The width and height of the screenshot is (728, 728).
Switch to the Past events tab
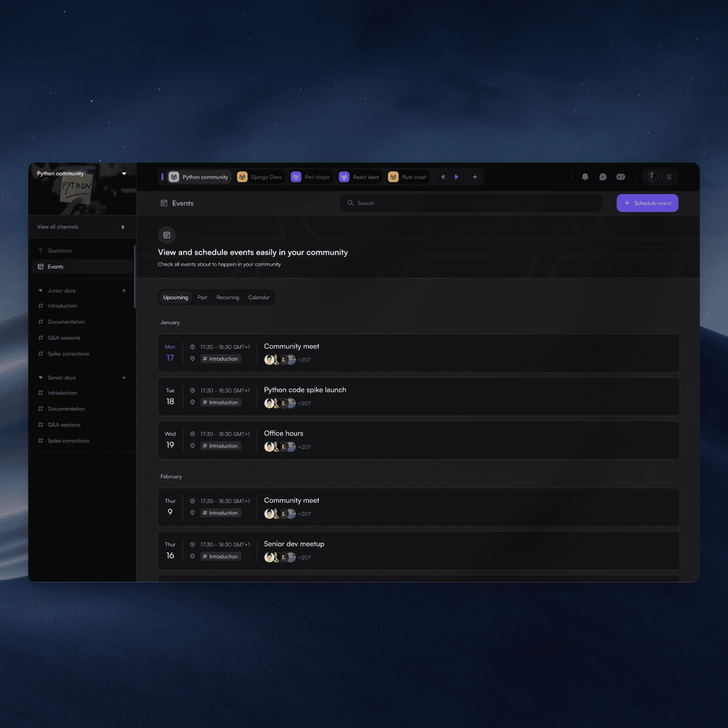click(x=202, y=297)
